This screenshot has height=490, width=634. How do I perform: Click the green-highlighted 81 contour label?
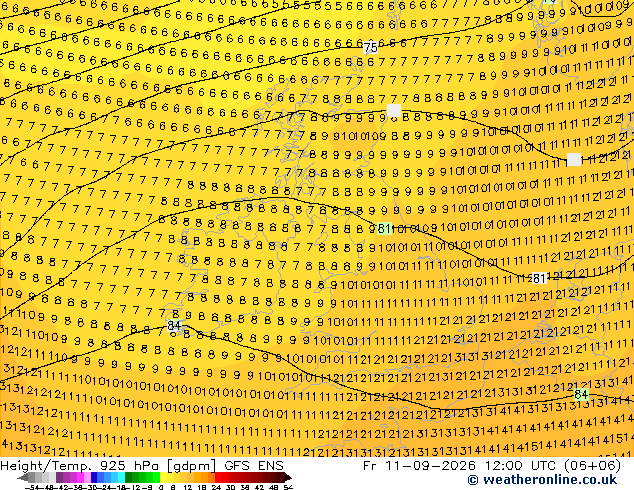(x=384, y=228)
